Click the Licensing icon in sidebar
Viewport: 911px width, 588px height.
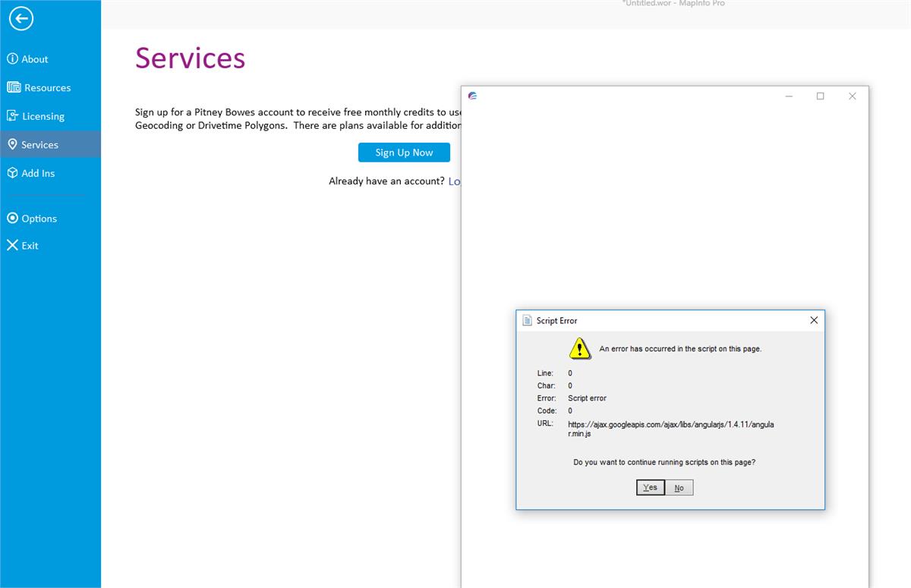(x=13, y=115)
